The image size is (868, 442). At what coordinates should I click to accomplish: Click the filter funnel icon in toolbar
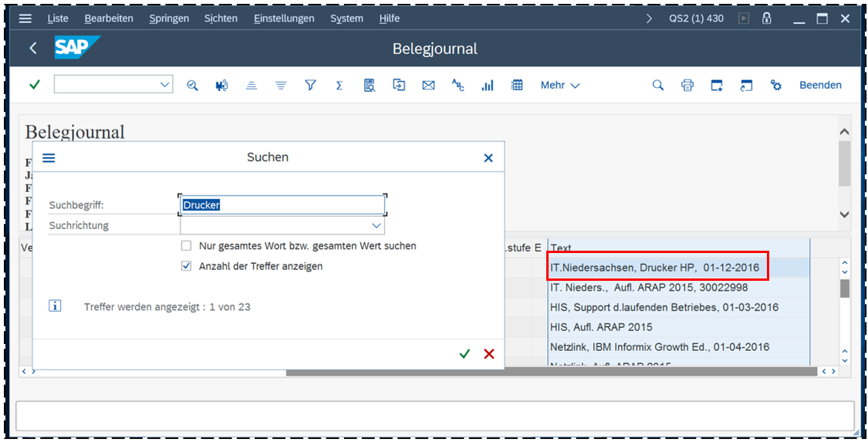click(310, 85)
